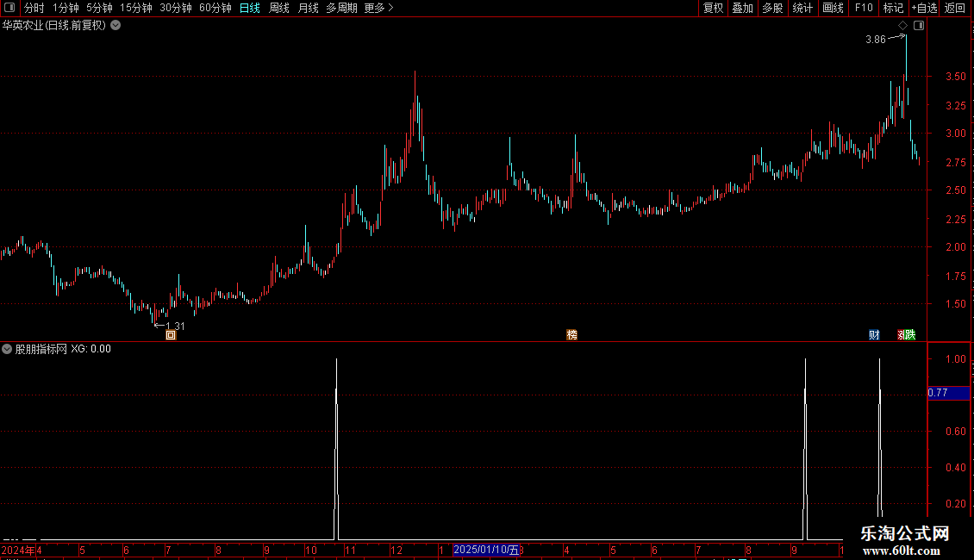Open F10 company info
Image resolution: width=974 pixels, height=560 pixels.
[864, 8]
